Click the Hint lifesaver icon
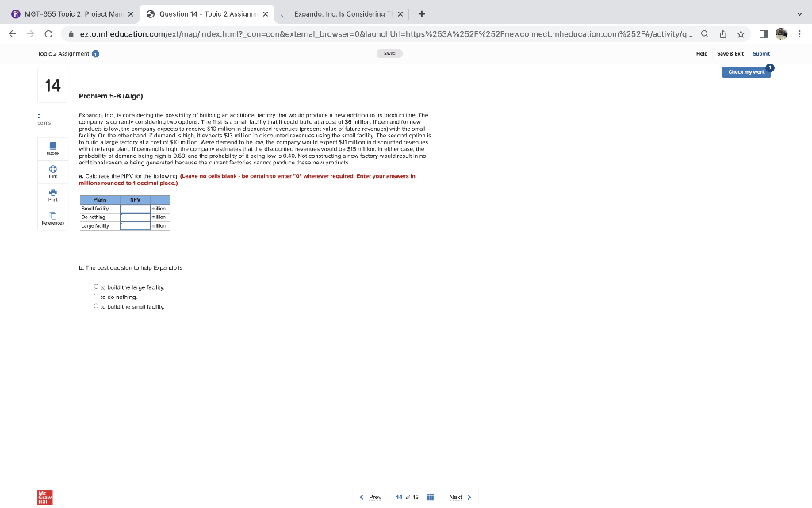The image size is (812, 508). coord(52,167)
